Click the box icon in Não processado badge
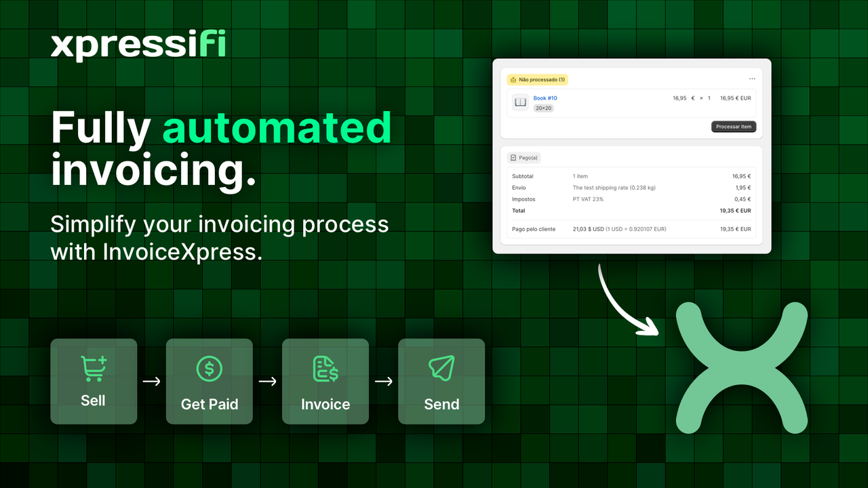868x488 pixels. [x=514, y=79]
